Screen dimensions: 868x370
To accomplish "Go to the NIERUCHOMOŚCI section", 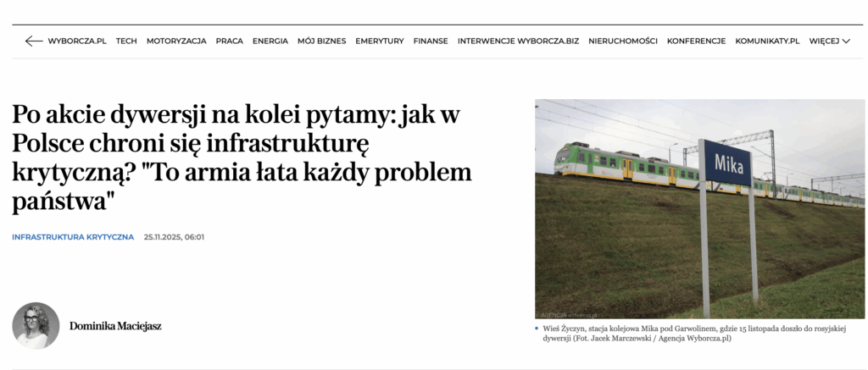I will coord(623,41).
